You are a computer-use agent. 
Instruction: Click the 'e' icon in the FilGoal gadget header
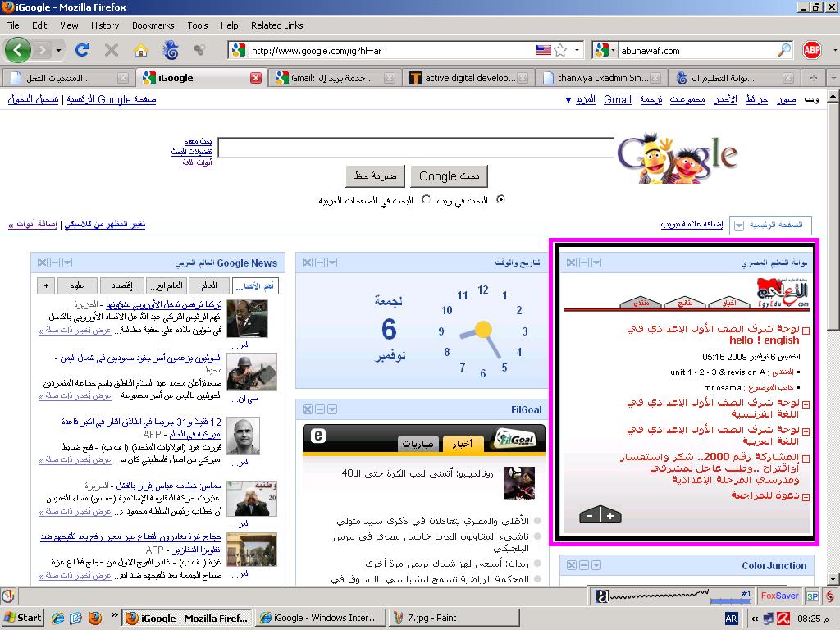tap(318, 436)
